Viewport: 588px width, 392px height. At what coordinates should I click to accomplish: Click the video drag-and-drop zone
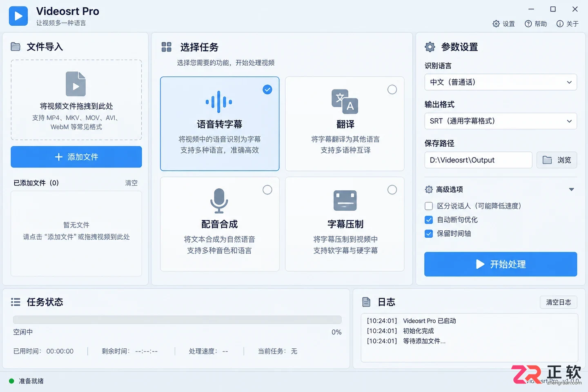pyautogui.click(x=76, y=100)
